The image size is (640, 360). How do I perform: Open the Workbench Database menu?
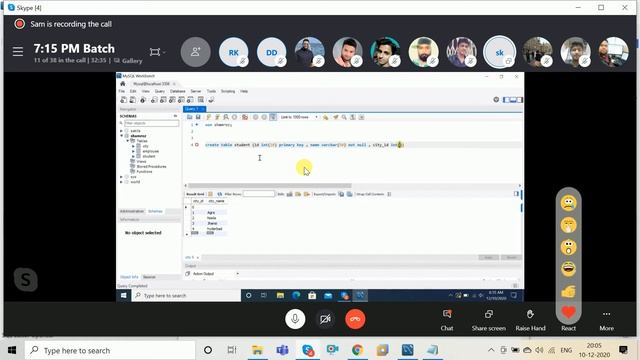[x=178, y=91]
